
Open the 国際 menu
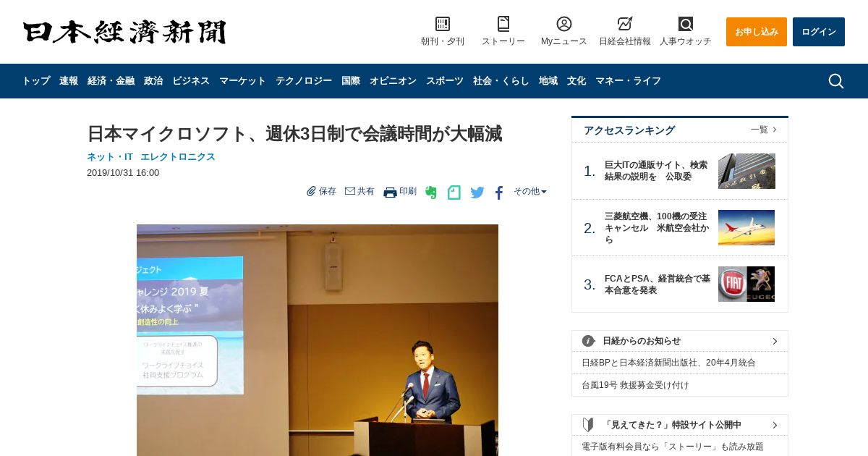(x=351, y=81)
